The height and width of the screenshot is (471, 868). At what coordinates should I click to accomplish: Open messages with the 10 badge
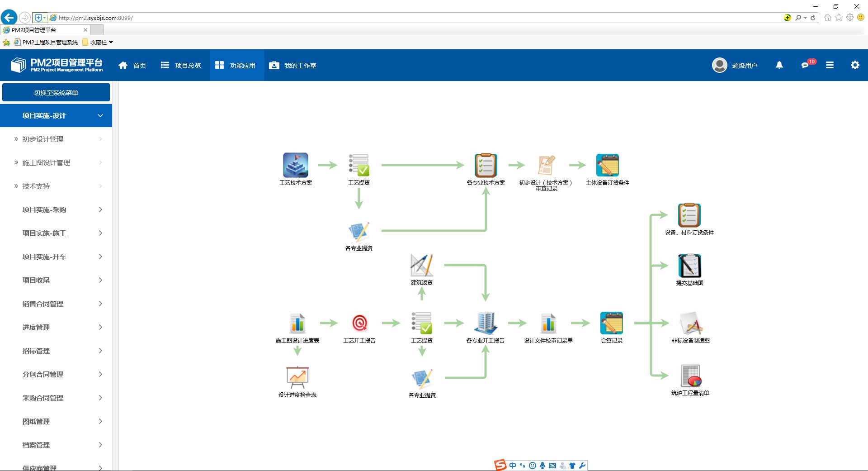[x=805, y=65]
